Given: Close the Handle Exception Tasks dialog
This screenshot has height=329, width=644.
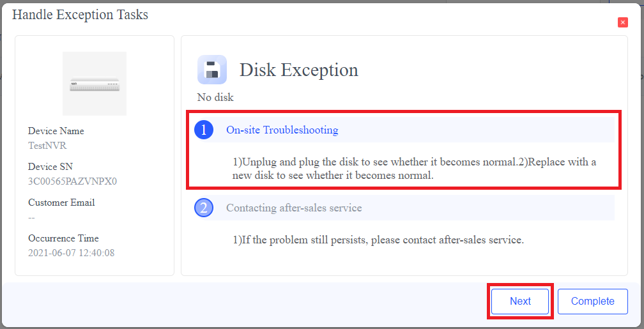Looking at the screenshot, I should (622, 22).
